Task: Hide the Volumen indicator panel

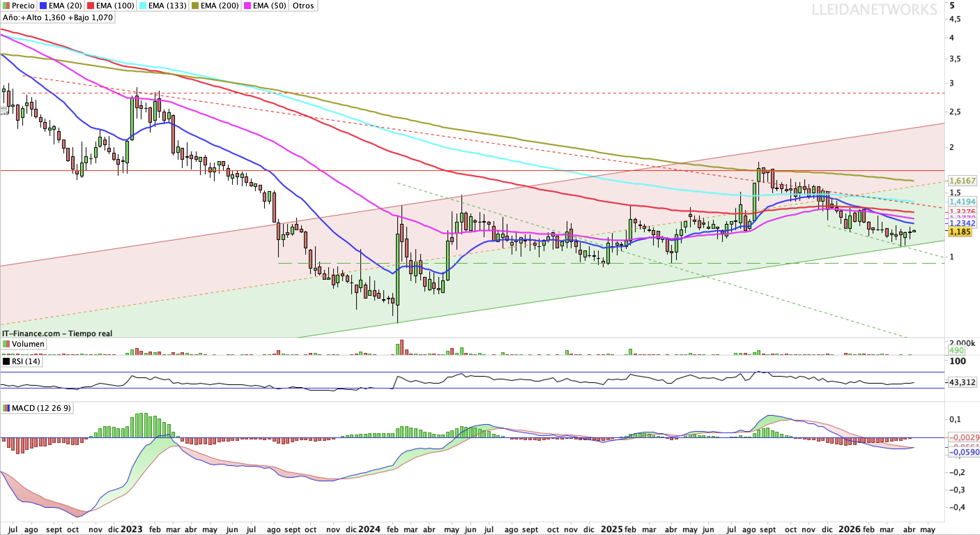Action: 29,344
